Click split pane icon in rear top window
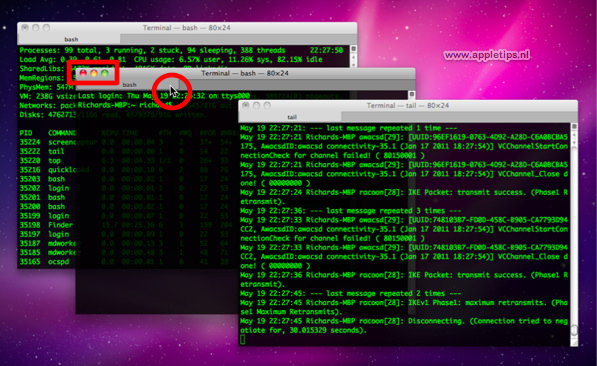597x366 pixels. pyautogui.click(x=353, y=48)
